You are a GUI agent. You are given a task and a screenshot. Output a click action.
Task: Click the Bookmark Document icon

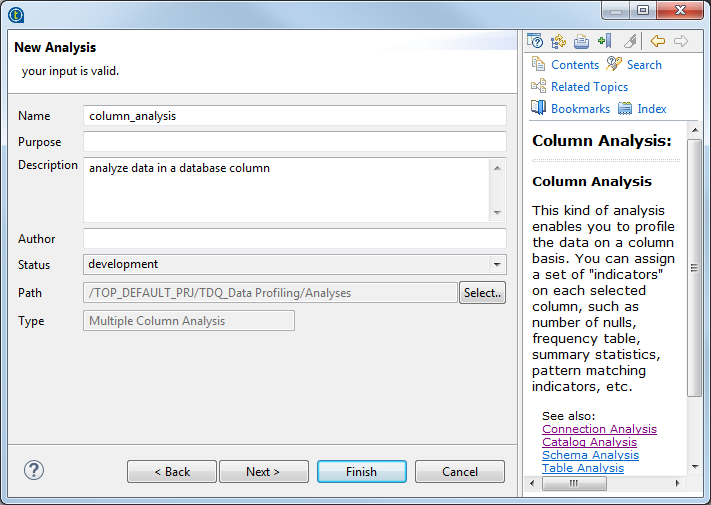[604, 41]
